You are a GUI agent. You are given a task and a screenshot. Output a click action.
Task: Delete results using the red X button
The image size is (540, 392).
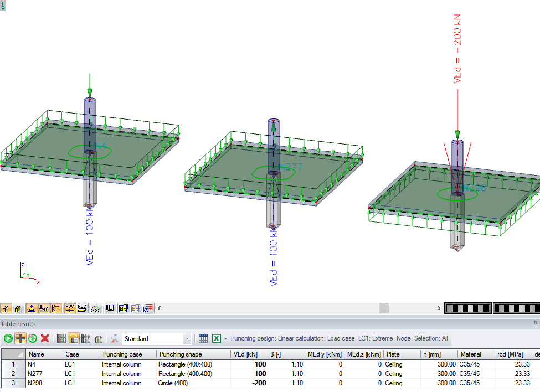tap(44, 338)
